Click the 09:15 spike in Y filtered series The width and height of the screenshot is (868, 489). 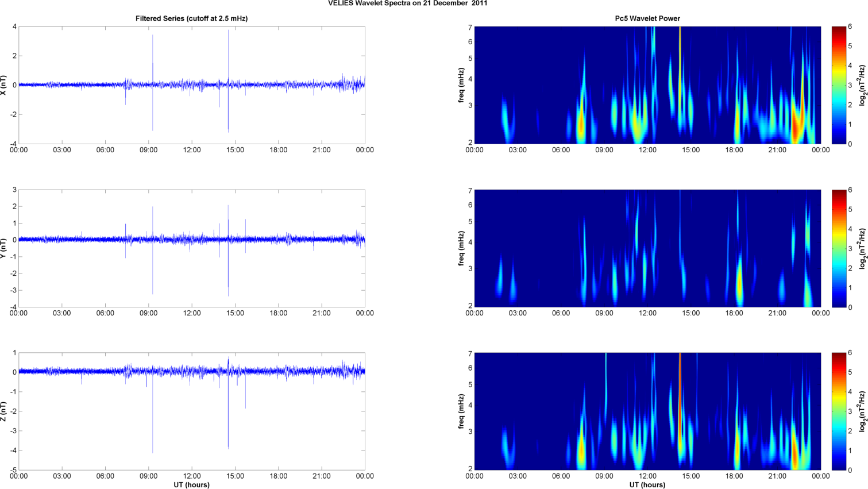pos(153,251)
